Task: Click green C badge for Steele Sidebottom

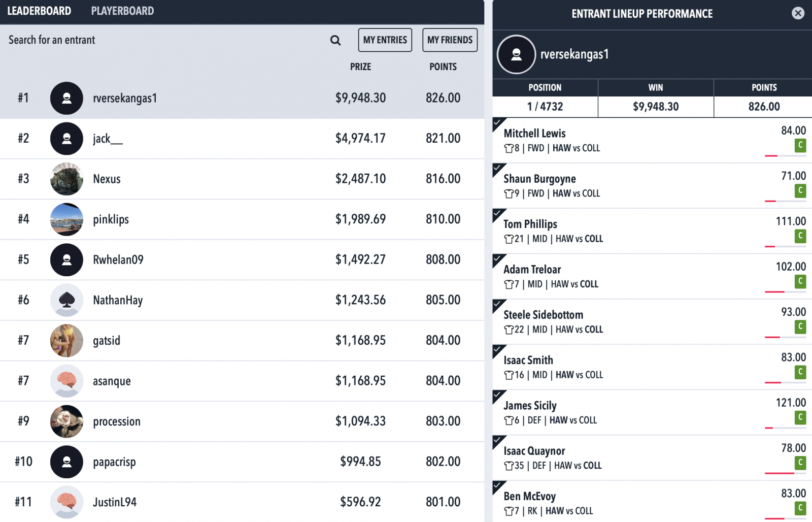Action: 800,327
